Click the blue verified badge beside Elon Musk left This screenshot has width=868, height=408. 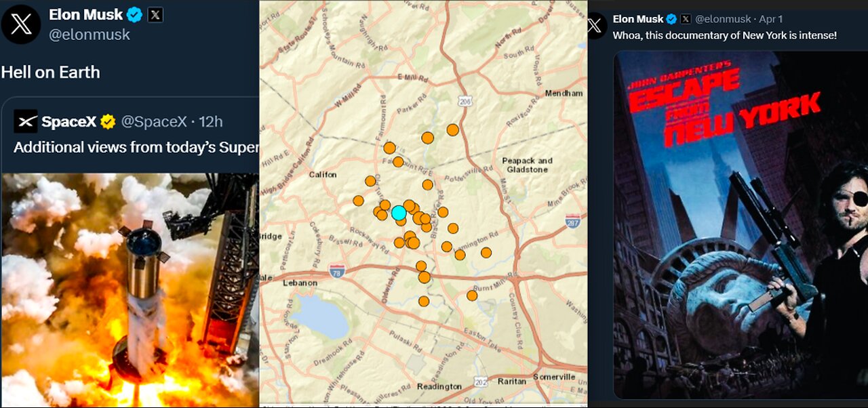[135, 14]
